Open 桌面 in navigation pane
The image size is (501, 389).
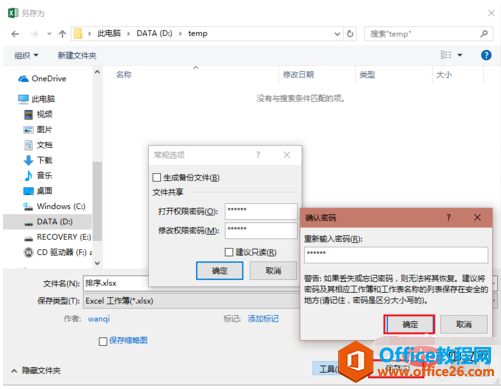tap(38, 191)
